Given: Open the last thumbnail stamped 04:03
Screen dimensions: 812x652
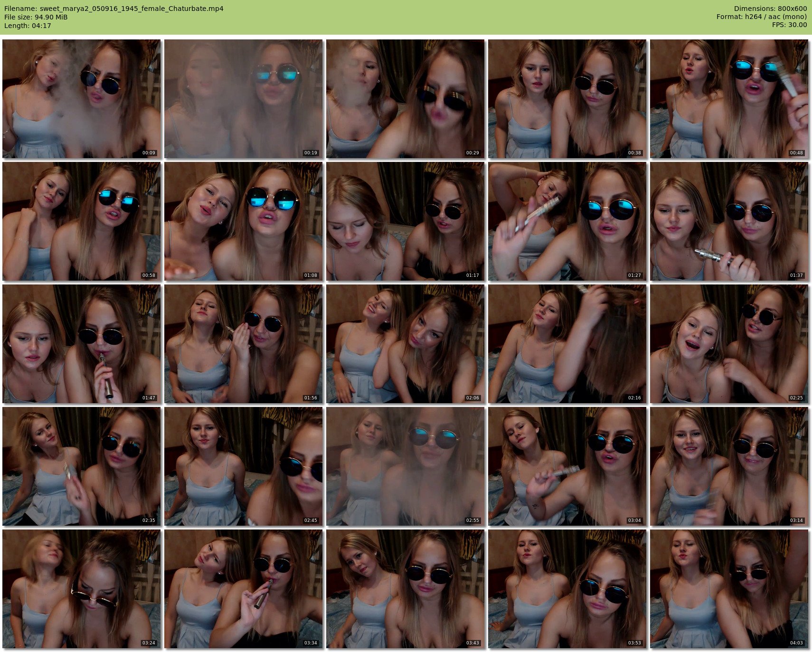Looking at the screenshot, I should [729, 589].
